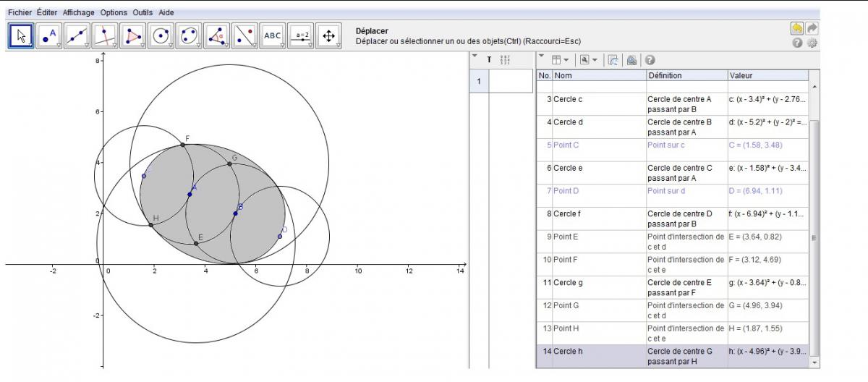Viewport: 868px width, 382px height.
Task: Open the construction protocol help icon
Action: (x=650, y=60)
